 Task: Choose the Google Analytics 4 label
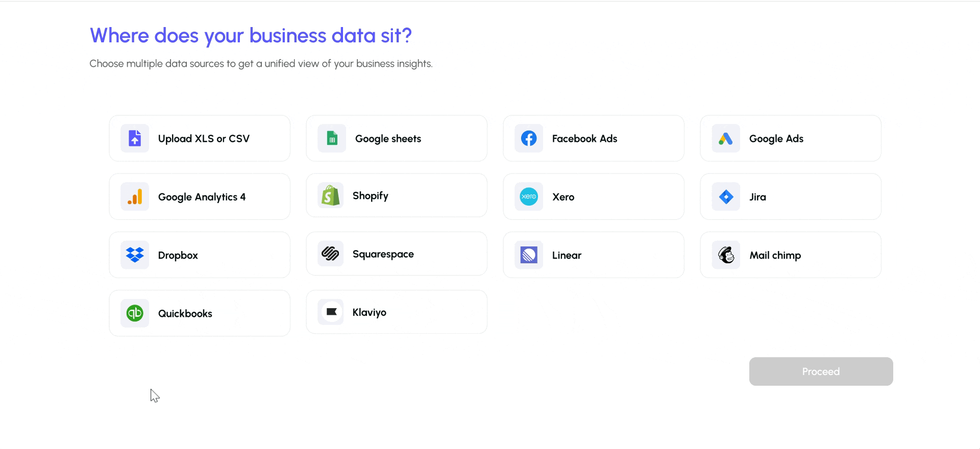pos(202,197)
